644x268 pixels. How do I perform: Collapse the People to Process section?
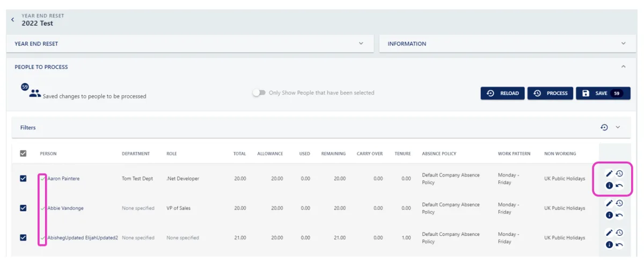click(x=623, y=67)
